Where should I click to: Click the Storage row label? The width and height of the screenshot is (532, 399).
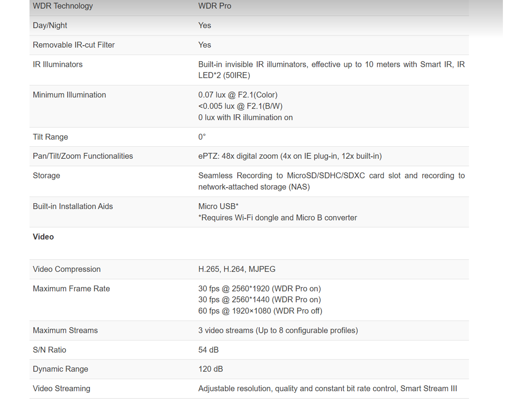point(47,176)
